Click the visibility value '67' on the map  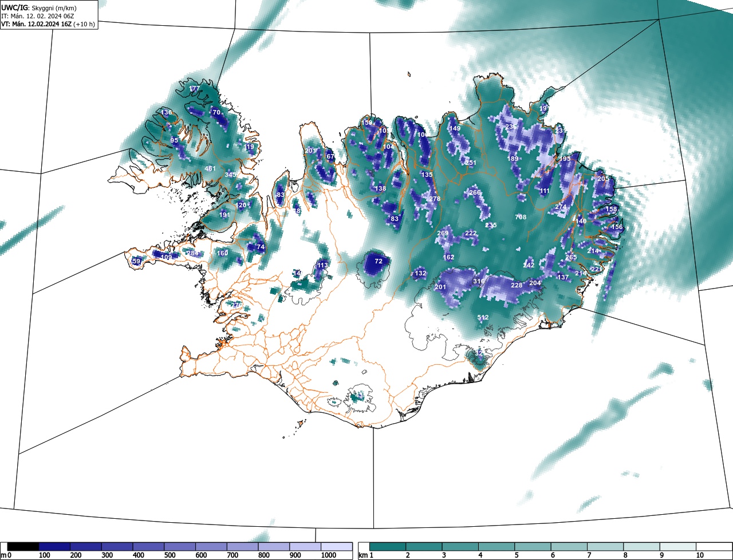[330, 156]
